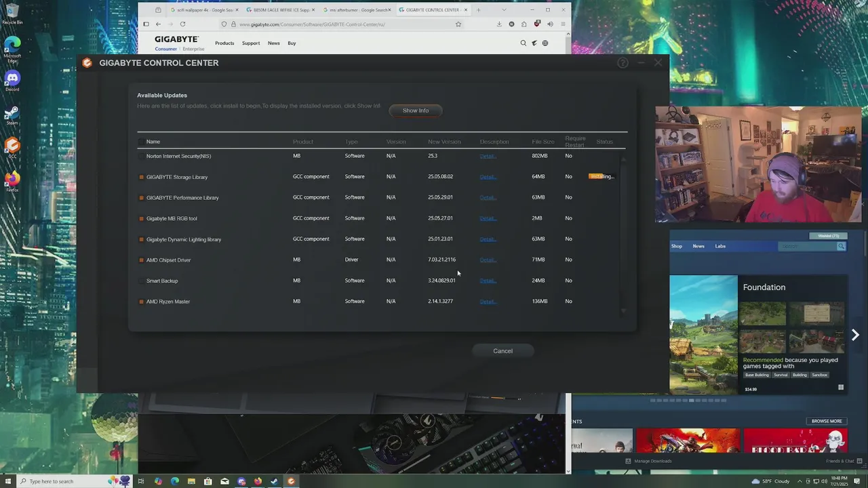Image resolution: width=868 pixels, height=488 pixels.
Task: Open Foundation featured game image on Steam
Action: click(x=703, y=334)
